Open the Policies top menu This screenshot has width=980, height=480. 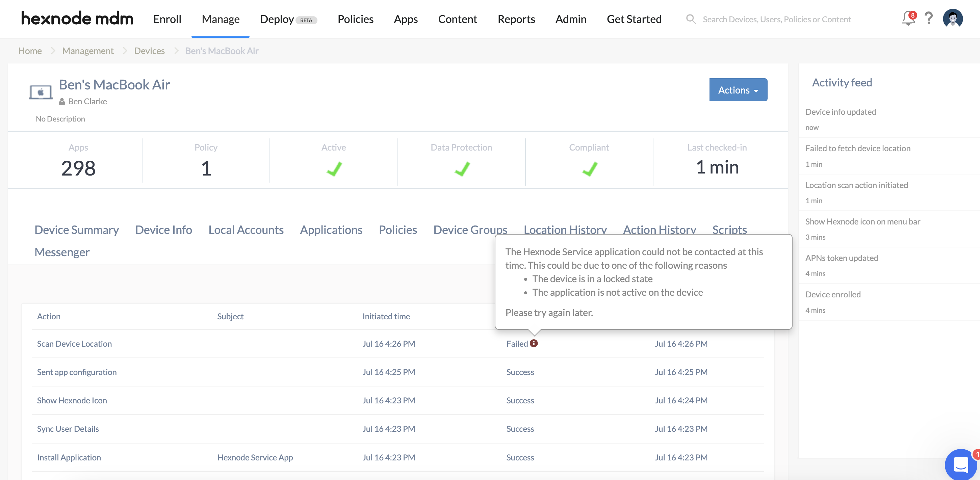pos(356,19)
